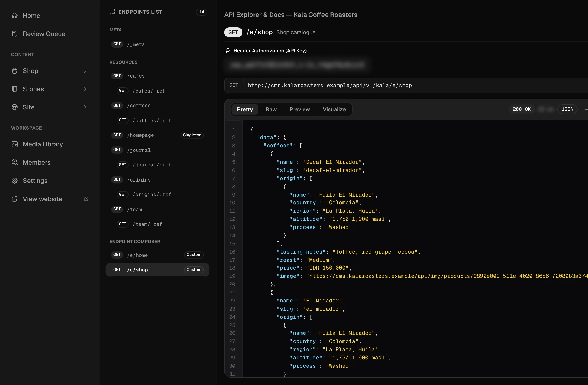The width and height of the screenshot is (588, 385).
Task: Click the 200 OK status badge
Action: coord(521,109)
